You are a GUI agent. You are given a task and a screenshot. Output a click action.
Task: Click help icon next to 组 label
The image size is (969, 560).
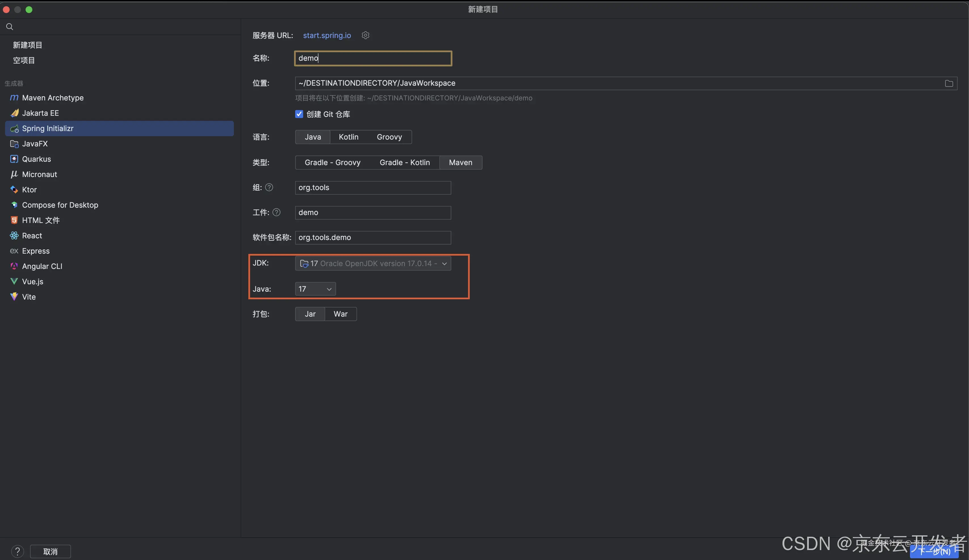coord(269,188)
